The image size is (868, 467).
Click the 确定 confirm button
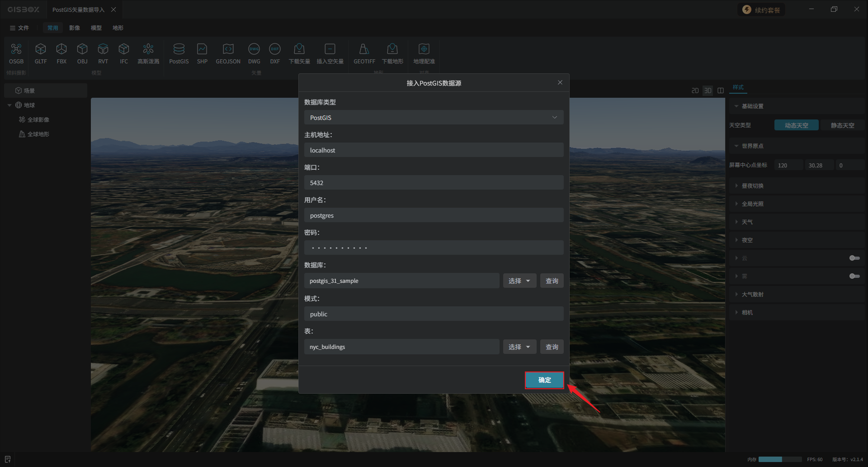(544, 380)
